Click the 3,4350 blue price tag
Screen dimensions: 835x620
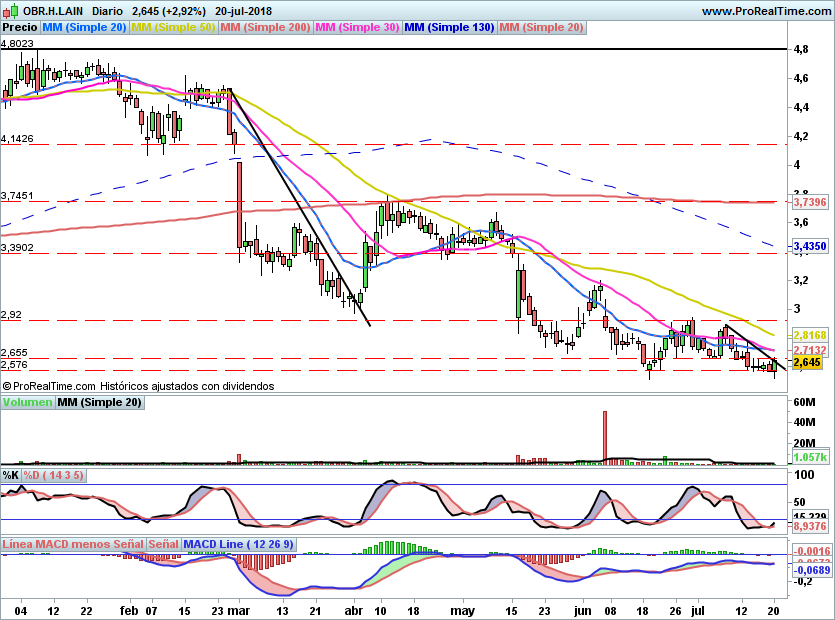coord(809,245)
